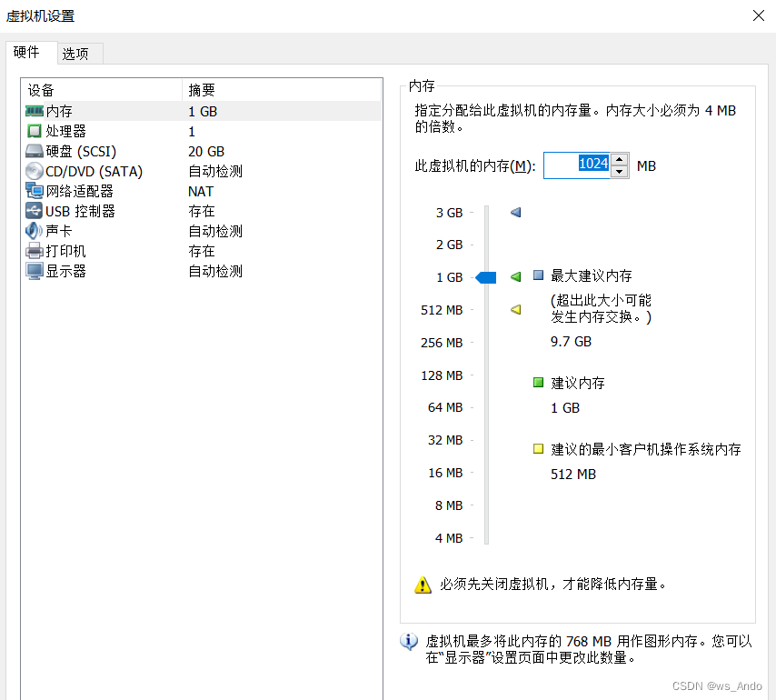
Task: Click the 9.7 GB maximum recommended value
Action: coord(572,342)
